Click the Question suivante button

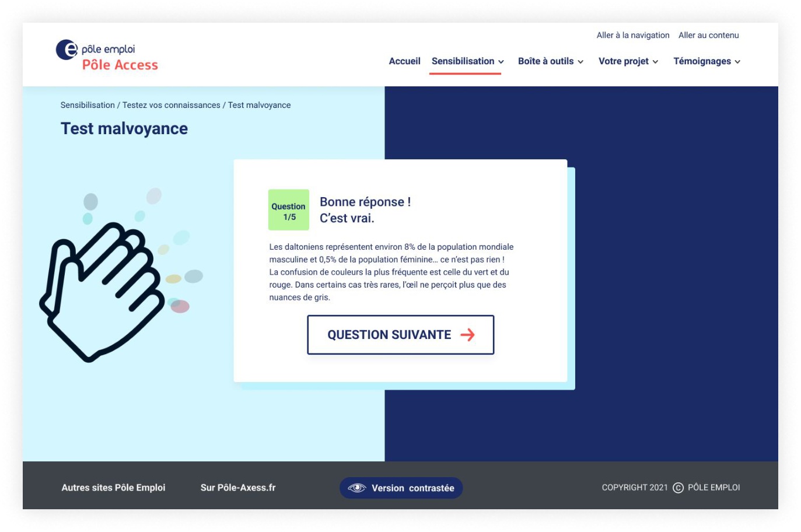click(401, 335)
